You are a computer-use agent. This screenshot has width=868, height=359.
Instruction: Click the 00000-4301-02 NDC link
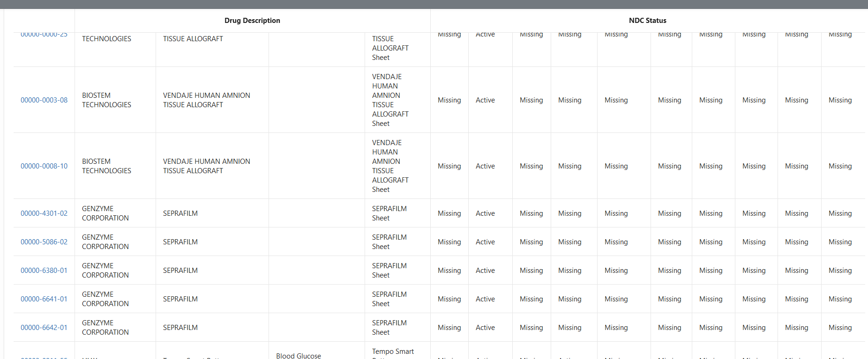pyautogui.click(x=44, y=213)
